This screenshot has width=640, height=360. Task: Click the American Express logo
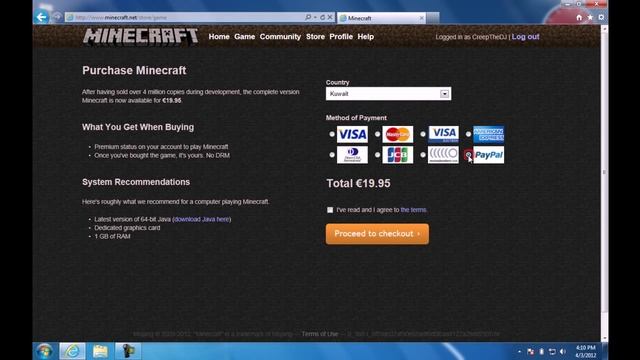489,134
